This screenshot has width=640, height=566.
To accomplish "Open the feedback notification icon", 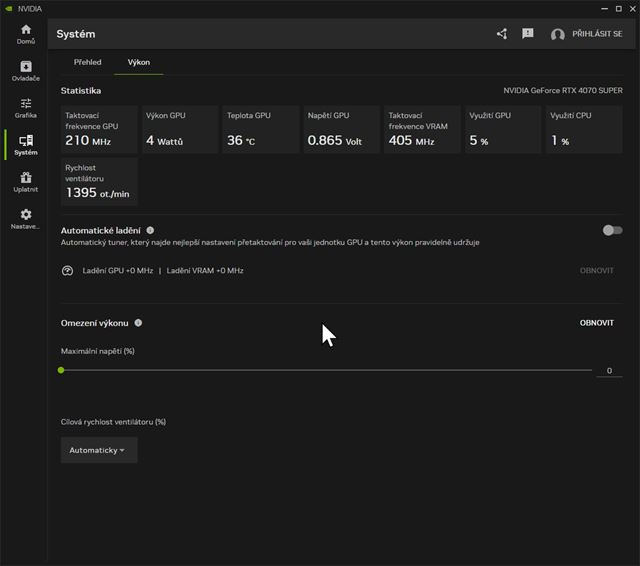I will 528,34.
